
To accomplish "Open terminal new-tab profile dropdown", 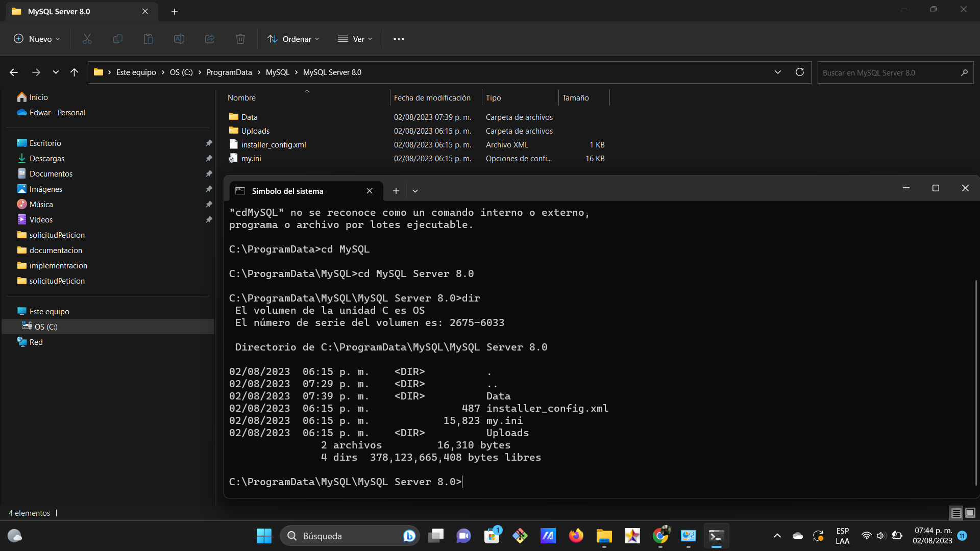I will (415, 191).
